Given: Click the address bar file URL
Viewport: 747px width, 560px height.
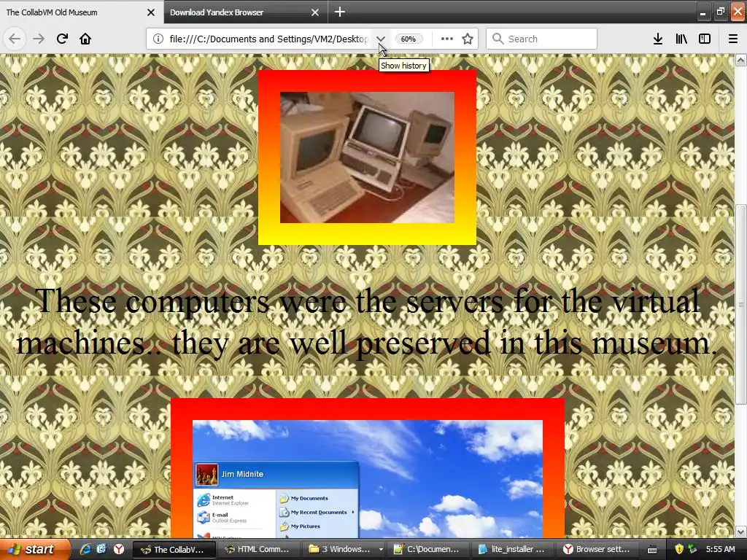Looking at the screenshot, I should (x=268, y=39).
